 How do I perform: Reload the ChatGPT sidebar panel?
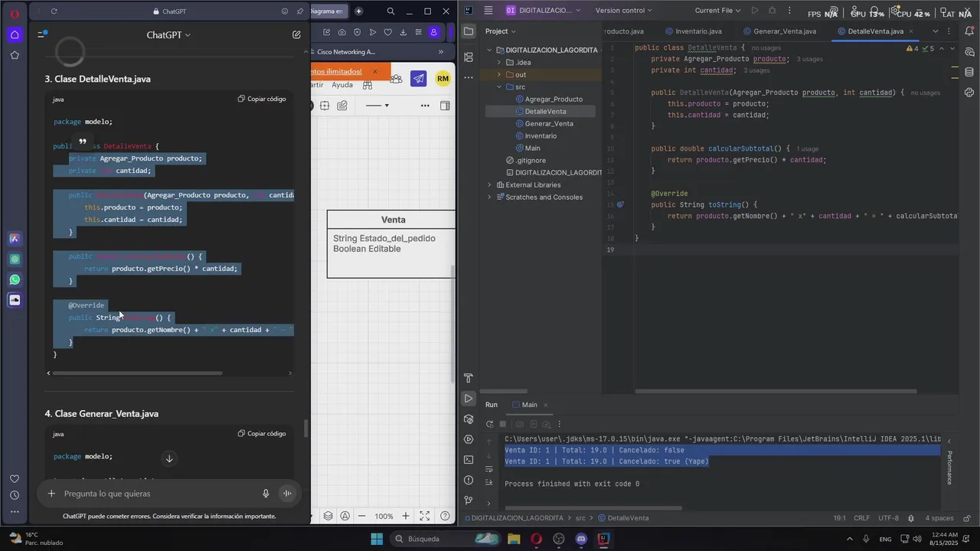point(54,11)
